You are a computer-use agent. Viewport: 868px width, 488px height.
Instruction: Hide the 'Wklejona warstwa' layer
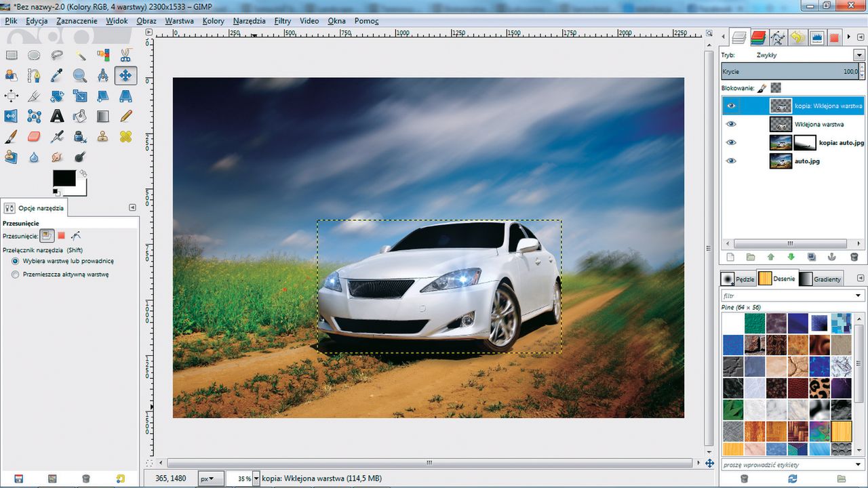click(731, 124)
